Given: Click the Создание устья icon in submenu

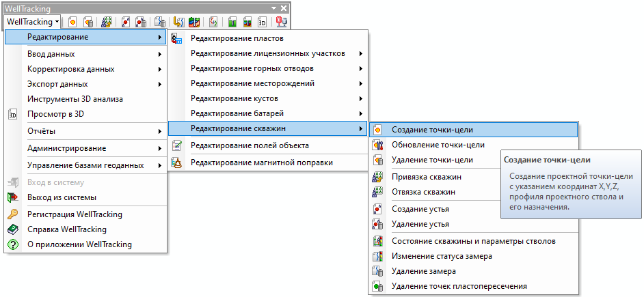Looking at the screenshot, I should click(x=377, y=209).
